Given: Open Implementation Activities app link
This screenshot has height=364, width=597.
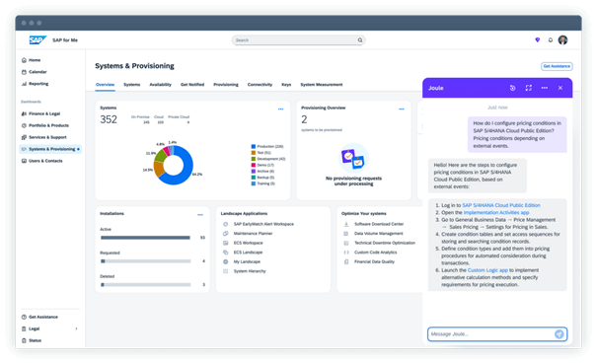Looking at the screenshot, I should [x=496, y=213].
